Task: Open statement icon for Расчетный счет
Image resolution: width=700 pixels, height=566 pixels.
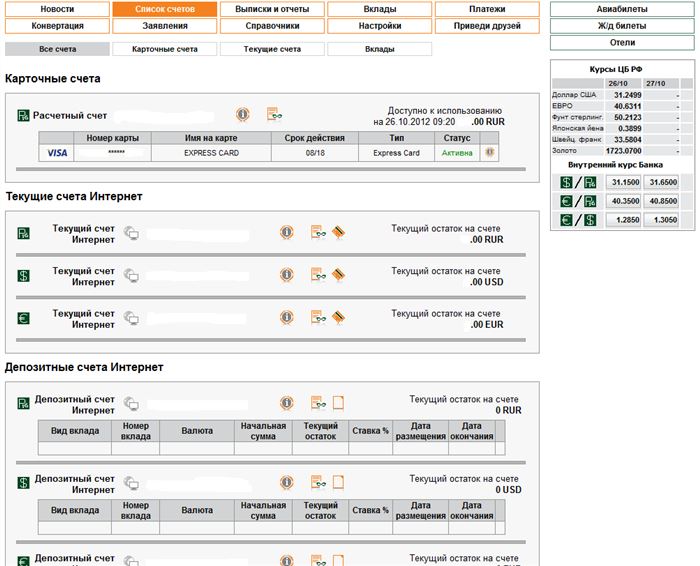Action: pos(274,114)
